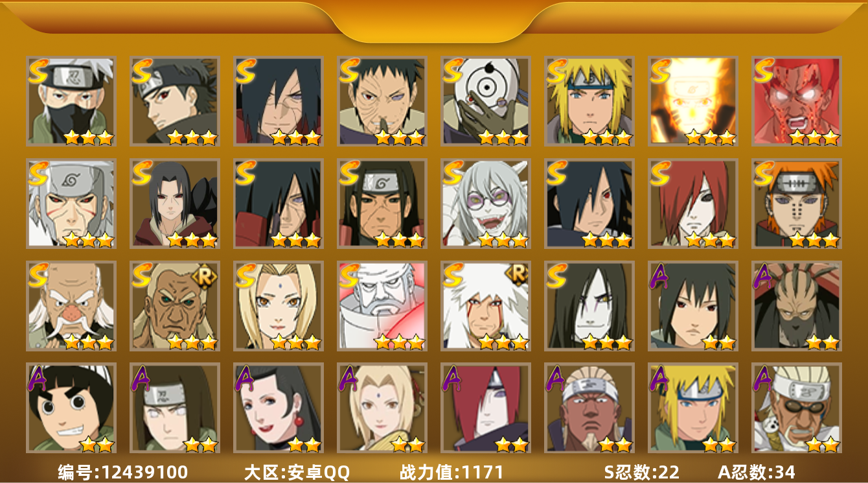The height and width of the screenshot is (483, 868).
Task: Click the white spiral-mask character card
Action: click(x=486, y=100)
